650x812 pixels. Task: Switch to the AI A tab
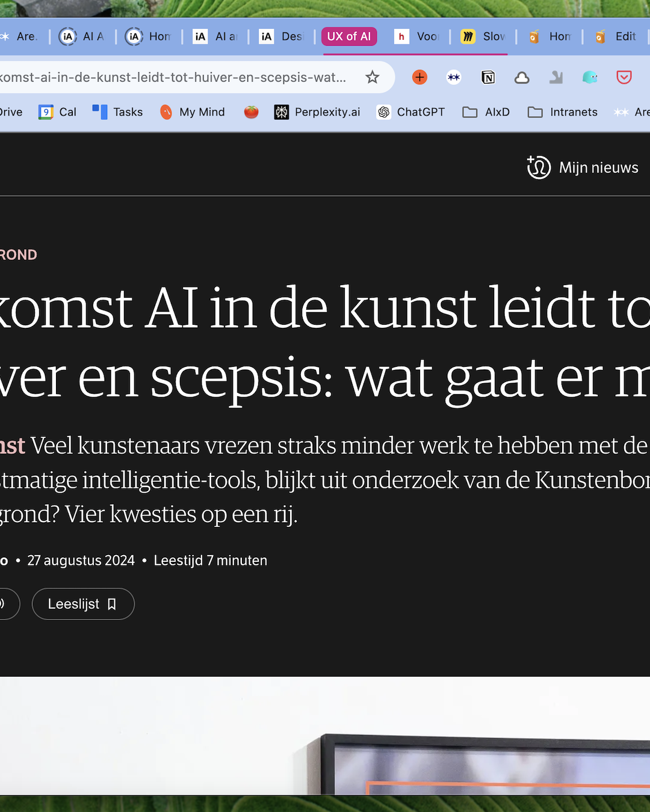point(82,37)
